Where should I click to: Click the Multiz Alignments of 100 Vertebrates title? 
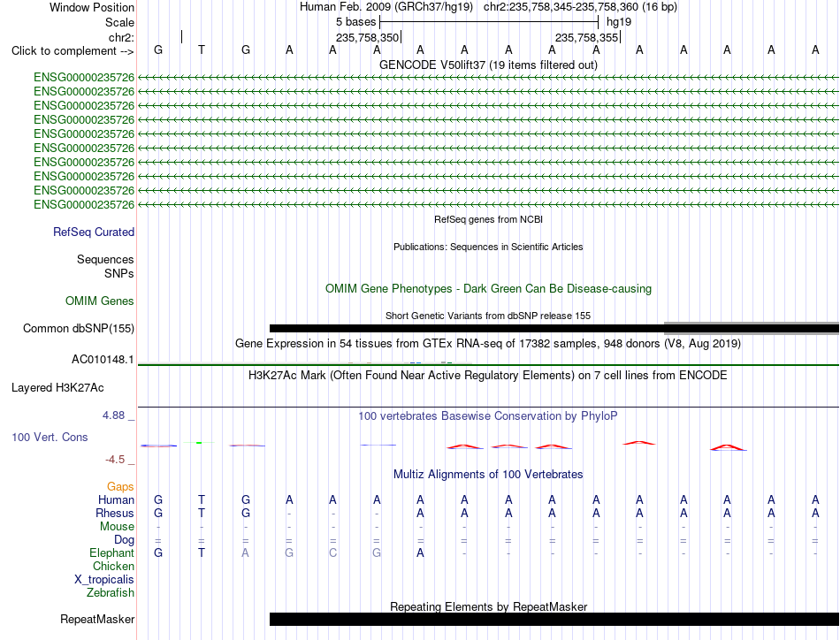(x=488, y=475)
